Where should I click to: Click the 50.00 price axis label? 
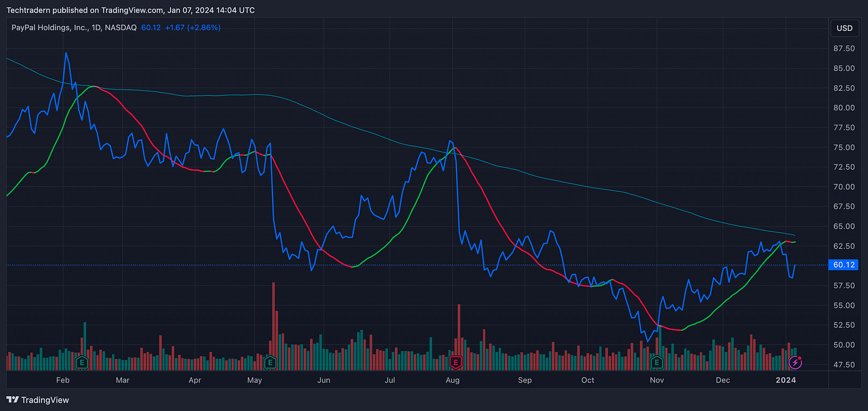tap(844, 345)
